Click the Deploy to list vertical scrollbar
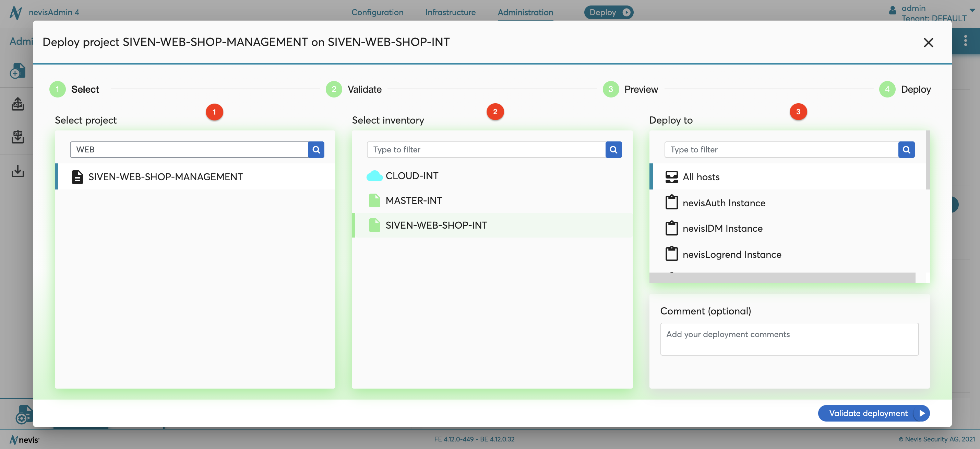This screenshot has height=449, width=980. 928,160
